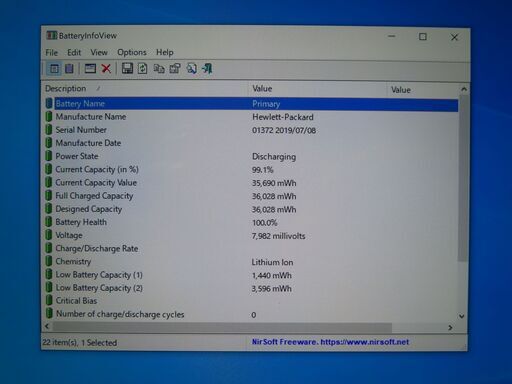Click battery icon beside Manufacture Name
This screenshot has height=384, width=512.
49,117
